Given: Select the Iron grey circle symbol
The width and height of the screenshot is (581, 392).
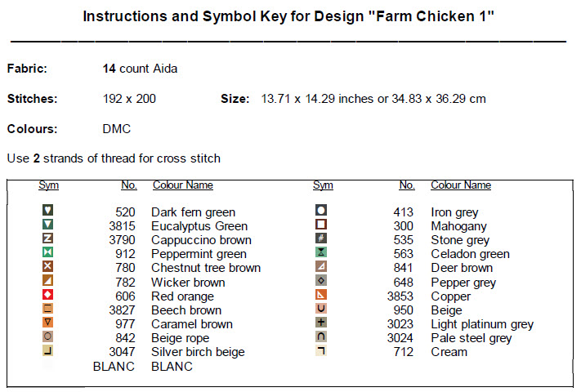Looking at the screenshot, I should click(x=321, y=211).
